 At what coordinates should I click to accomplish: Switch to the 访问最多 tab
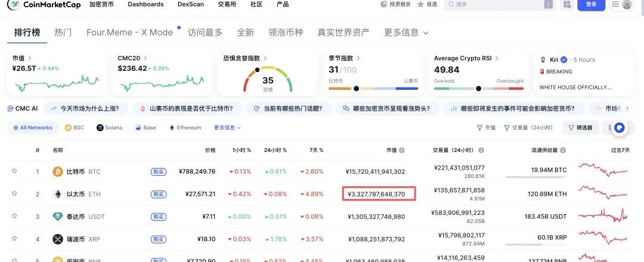coord(205,32)
